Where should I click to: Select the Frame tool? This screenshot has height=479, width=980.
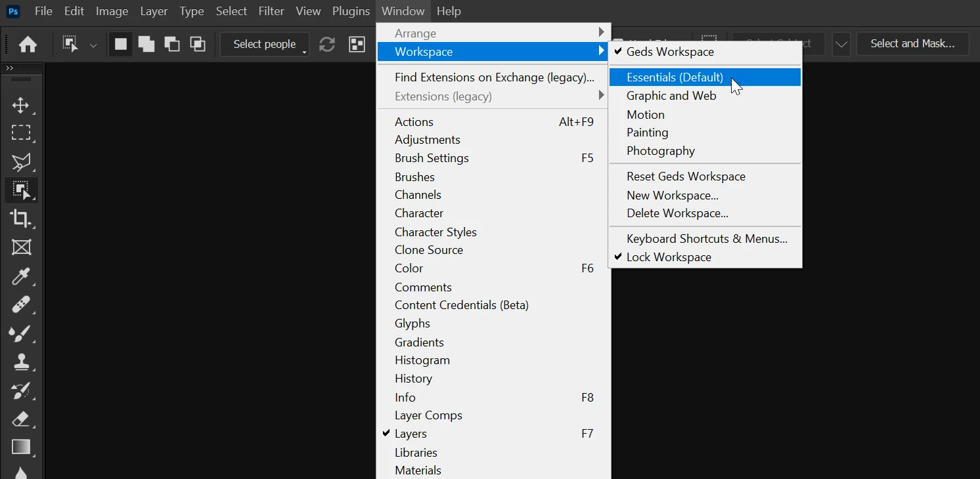click(x=21, y=247)
